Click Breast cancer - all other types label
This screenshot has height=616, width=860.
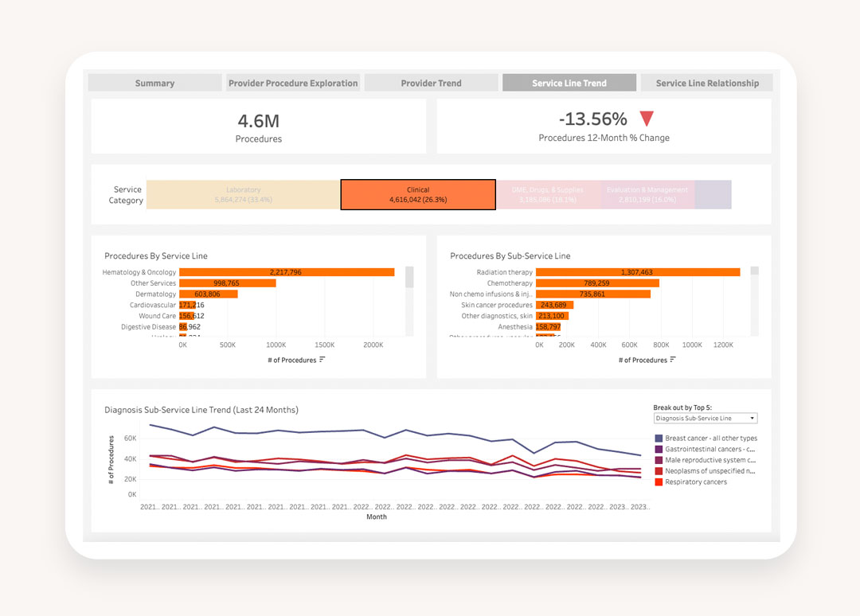(x=711, y=439)
